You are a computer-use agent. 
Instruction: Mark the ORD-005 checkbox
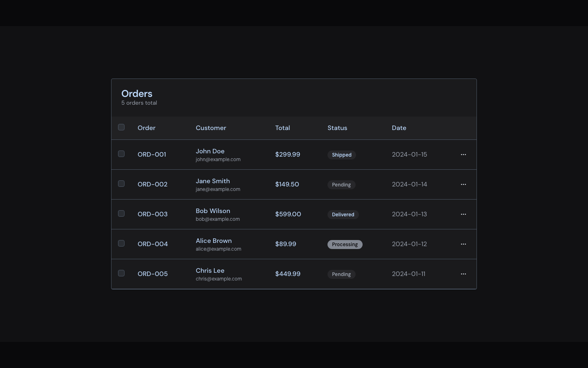121,273
